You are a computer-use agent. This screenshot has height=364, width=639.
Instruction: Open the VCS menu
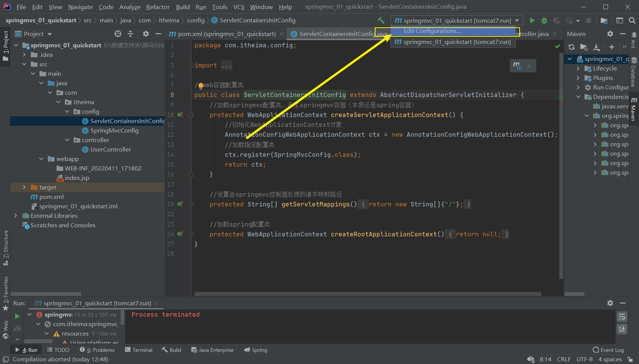point(238,7)
